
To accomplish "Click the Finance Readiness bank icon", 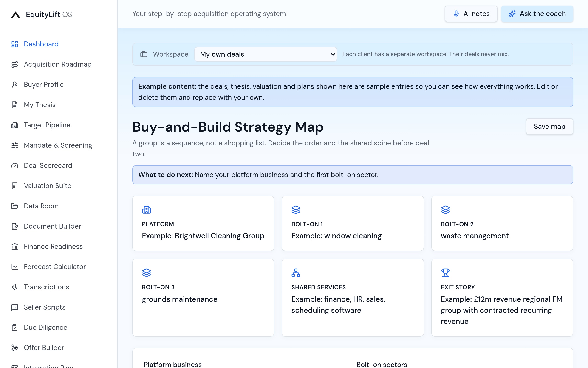I will [x=14, y=246].
